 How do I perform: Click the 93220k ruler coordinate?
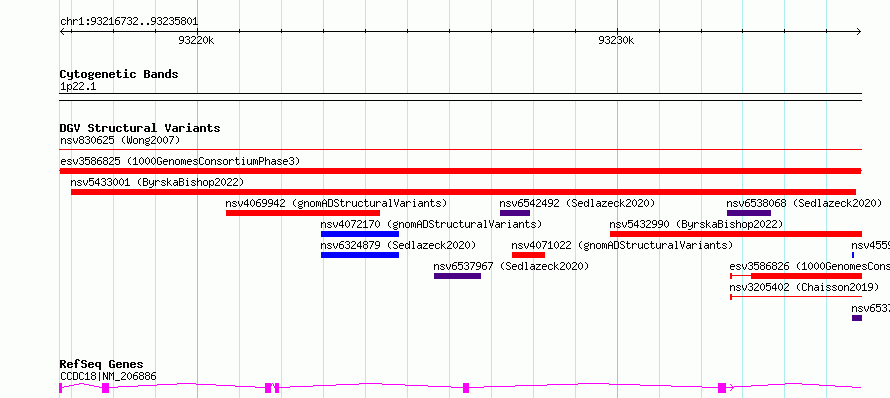point(196,40)
